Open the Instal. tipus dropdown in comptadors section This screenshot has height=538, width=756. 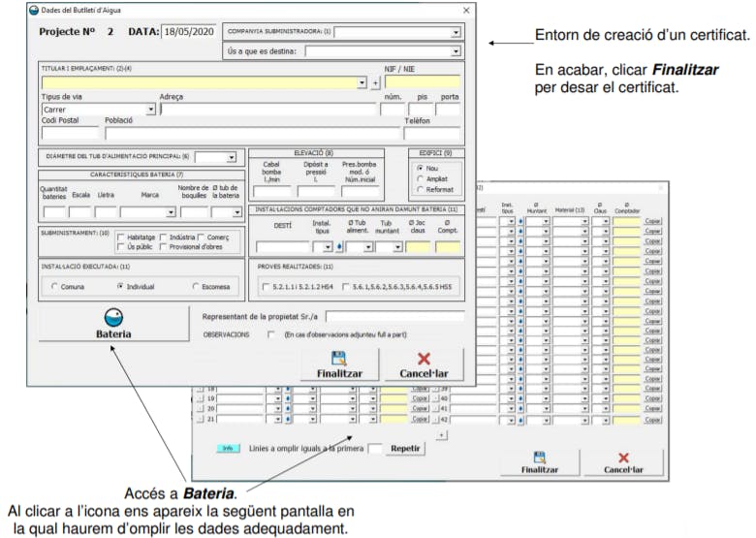328,247
